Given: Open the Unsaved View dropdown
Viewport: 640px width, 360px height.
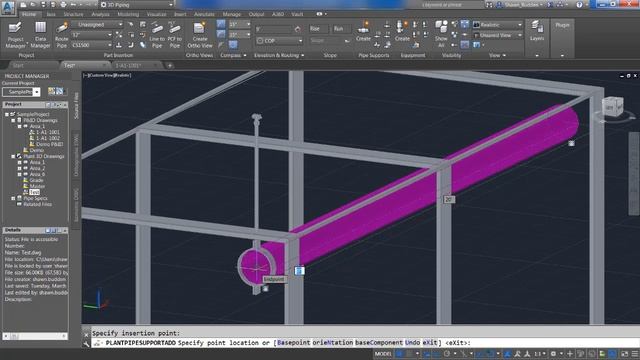Looking at the screenshot, I should 497,35.
